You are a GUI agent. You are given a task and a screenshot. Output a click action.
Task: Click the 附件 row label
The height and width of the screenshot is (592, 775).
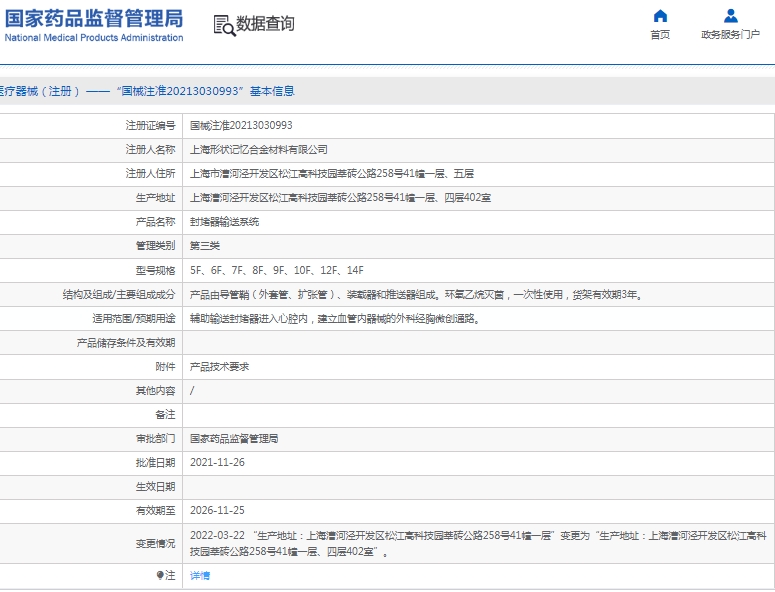(166, 367)
